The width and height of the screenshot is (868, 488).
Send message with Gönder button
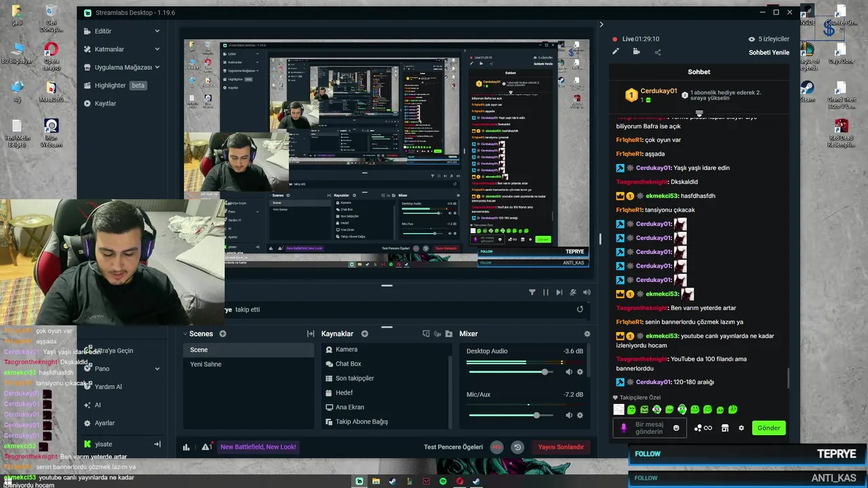click(768, 428)
